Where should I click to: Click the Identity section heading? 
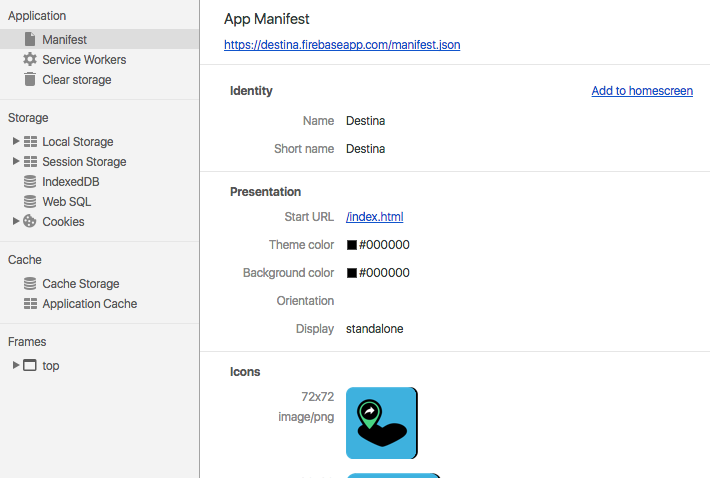pyautogui.click(x=251, y=91)
